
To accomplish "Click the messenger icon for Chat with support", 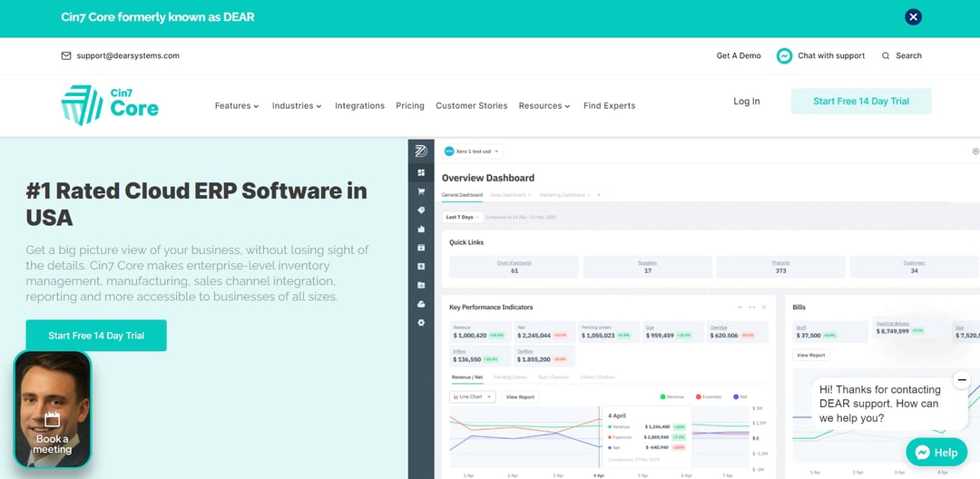I will 784,55.
